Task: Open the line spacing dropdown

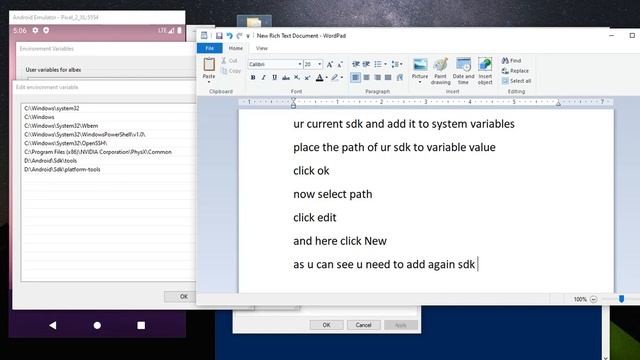Action: click(396, 64)
